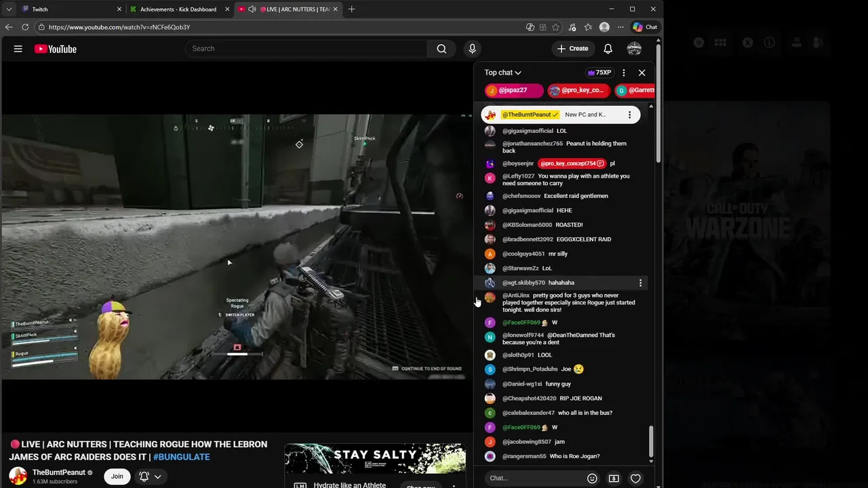Bookmark this page with star icon
This screenshot has height=488, width=868.
[556, 27]
